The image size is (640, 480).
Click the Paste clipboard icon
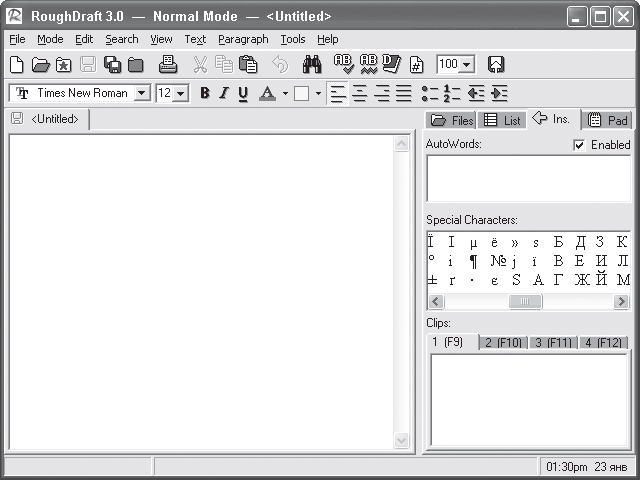click(x=248, y=64)
